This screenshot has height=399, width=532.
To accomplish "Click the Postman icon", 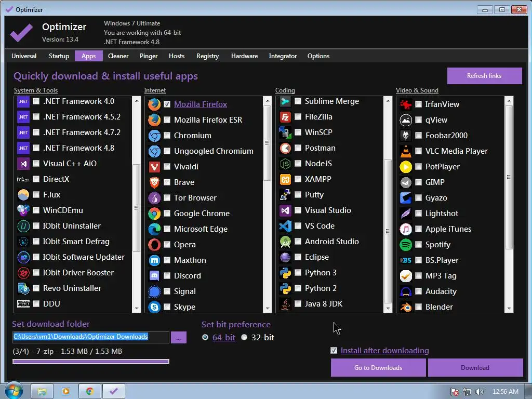I will click(x=285, y=148).
